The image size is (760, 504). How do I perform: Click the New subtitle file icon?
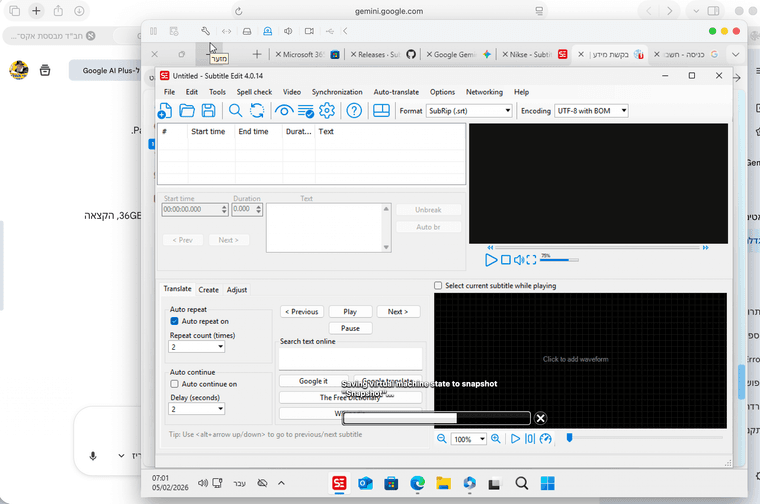tap(166, 111)
